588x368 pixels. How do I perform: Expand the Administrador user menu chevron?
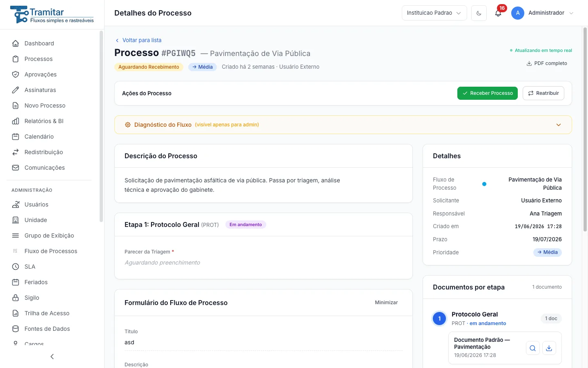[571, 13]
